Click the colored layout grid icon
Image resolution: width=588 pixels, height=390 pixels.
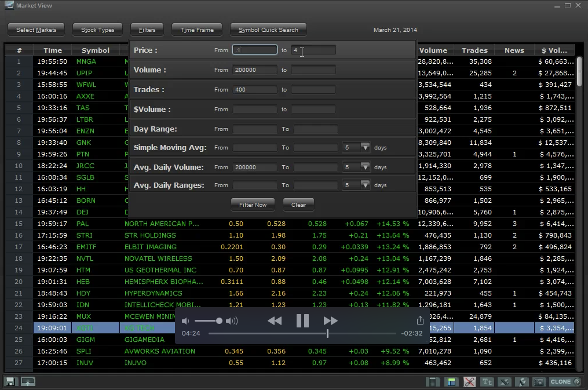[x=451, y=382]
